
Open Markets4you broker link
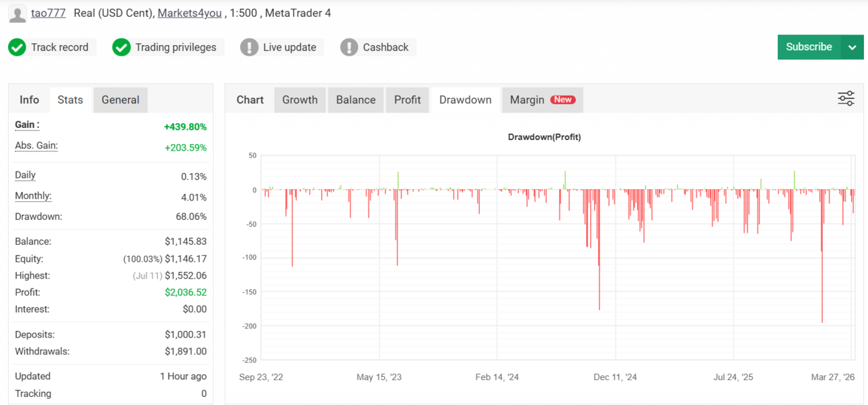189,13
